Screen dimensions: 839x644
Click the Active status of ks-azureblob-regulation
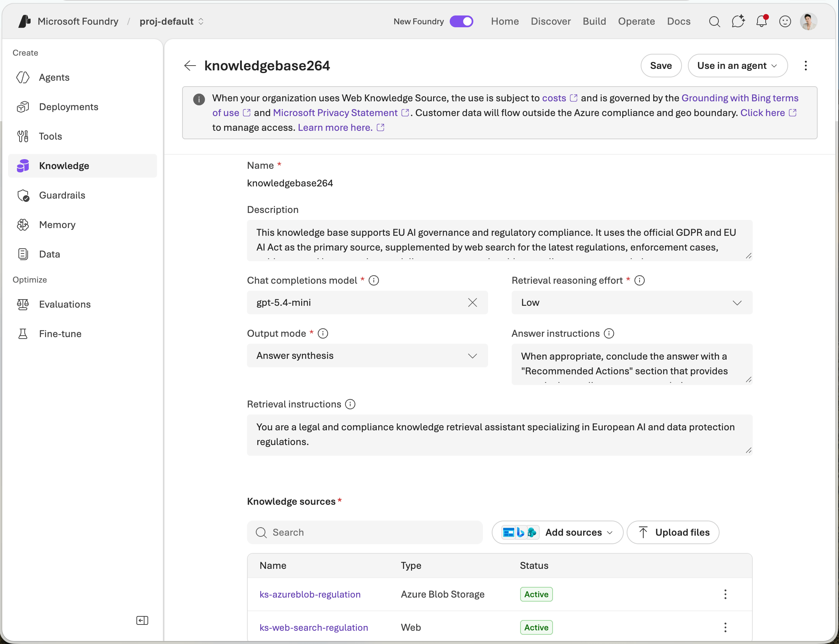pyautogui.click(x=536, y=594)
